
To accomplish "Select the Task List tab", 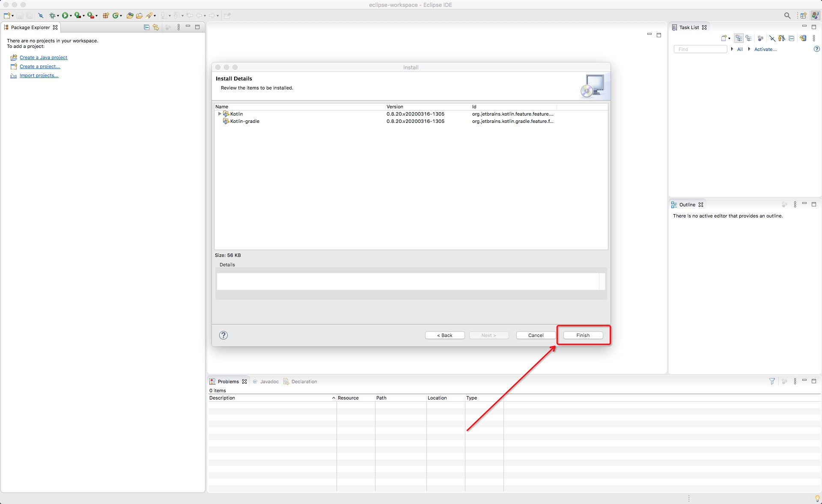I will coord(689,27).
